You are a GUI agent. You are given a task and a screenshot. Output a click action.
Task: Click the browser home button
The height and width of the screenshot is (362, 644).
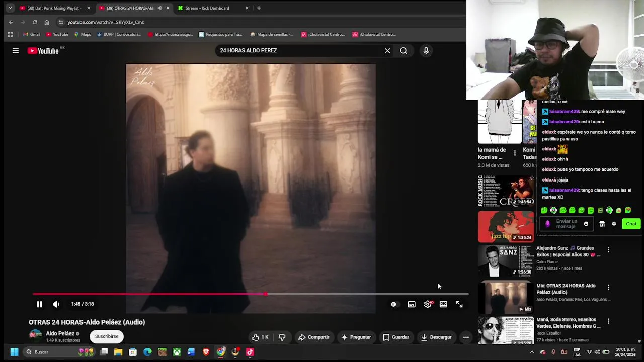pos(47,22)
